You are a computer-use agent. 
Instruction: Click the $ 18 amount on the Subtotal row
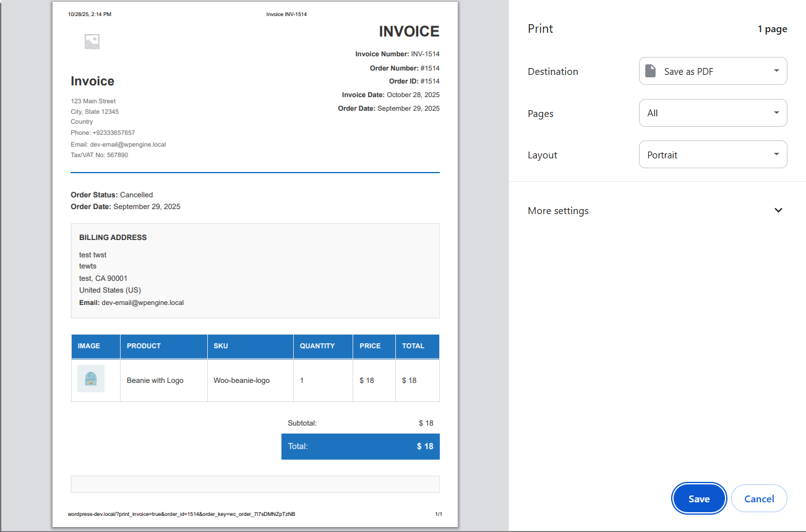click(x=426, y=423)
